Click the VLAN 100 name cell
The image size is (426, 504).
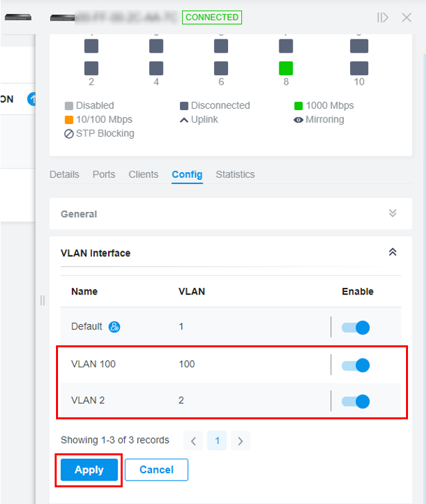tap(93, 364)
